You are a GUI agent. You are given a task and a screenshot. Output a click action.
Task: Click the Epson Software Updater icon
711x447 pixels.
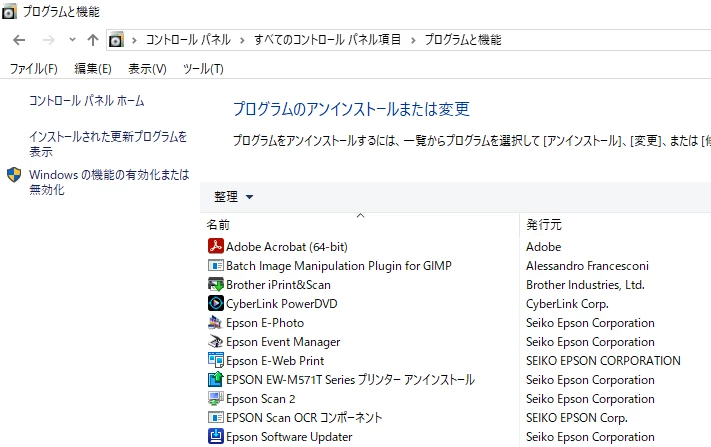(215, 436)
